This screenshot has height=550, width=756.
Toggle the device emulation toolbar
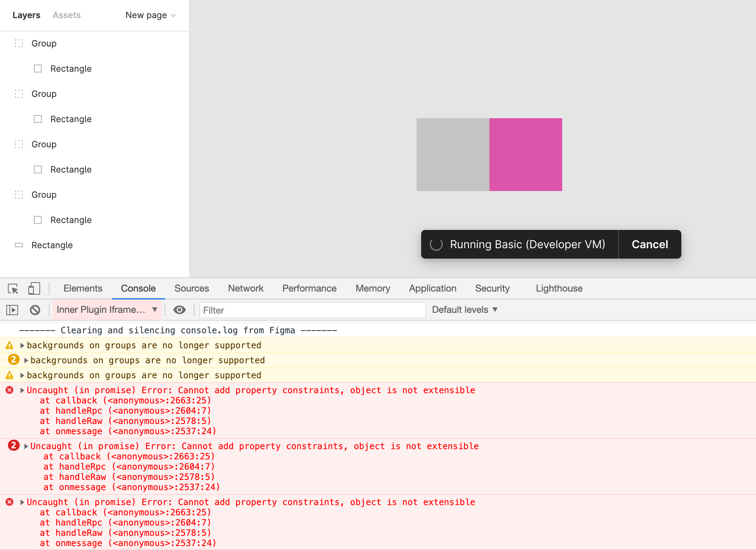(34, 288)
